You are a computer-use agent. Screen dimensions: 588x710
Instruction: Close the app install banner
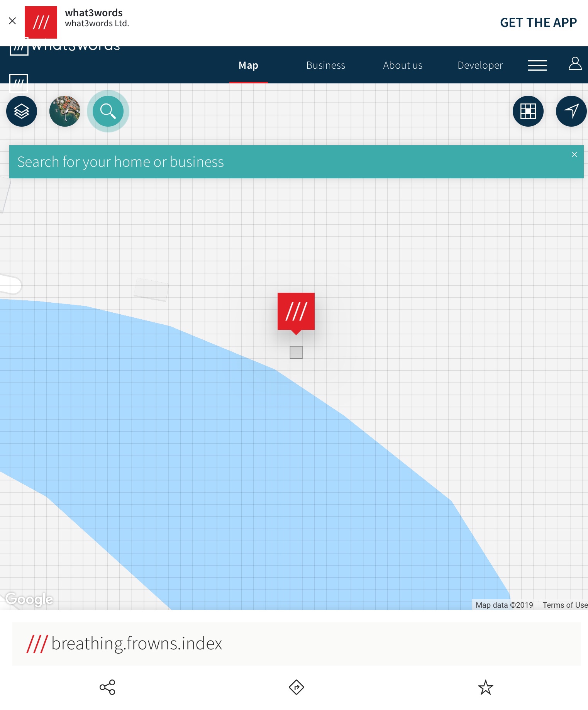click(x=12, y=21)
